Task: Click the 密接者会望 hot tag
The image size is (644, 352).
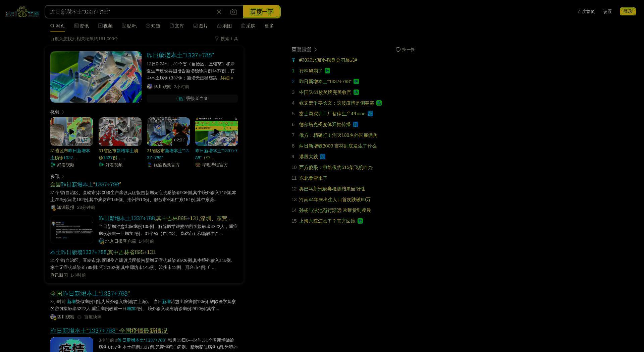Action: point(192,98)
